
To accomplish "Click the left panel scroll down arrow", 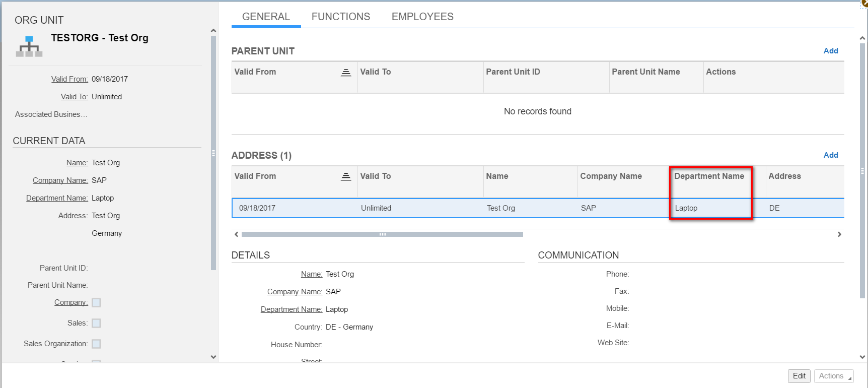I will pyautogui.click(x=213, y=357).
